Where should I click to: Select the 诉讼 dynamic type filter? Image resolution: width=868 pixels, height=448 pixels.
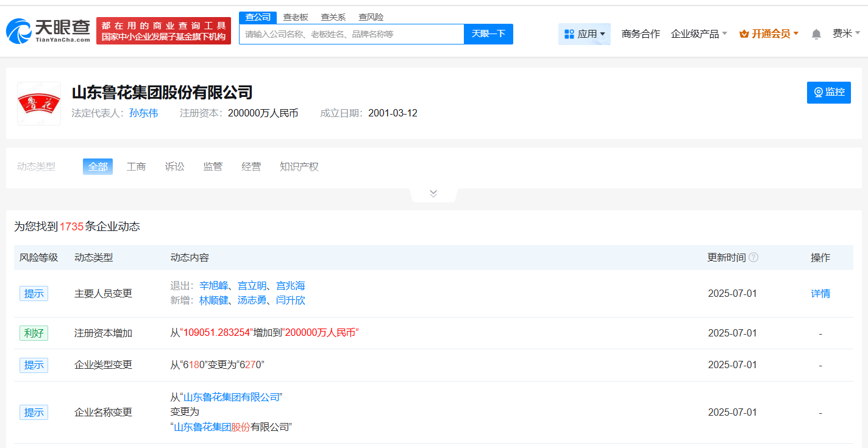tap(174, 166)
